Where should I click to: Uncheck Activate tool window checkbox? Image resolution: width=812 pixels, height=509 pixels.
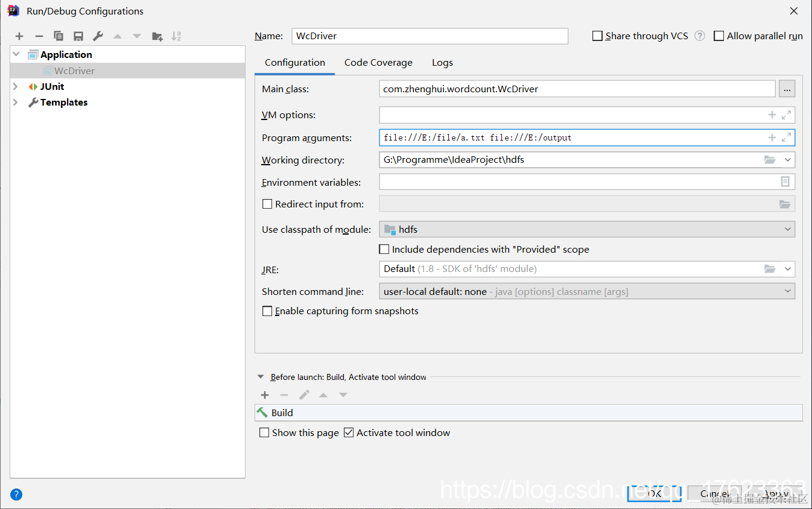coord(349,432)
